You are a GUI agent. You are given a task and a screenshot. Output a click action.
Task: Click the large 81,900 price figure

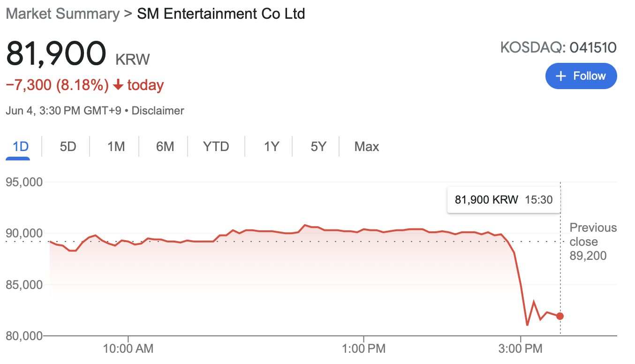click(x=56, y=55)
